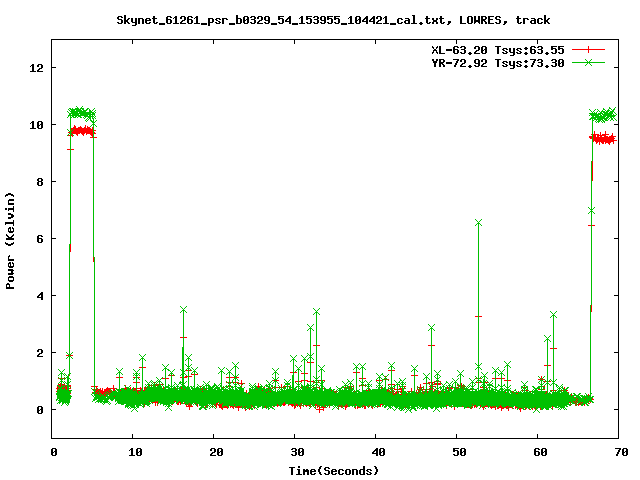Click the green spike peak near 16 seconds
Screen dimensions: 640x480
pyautogui.click(x=183, y=310)
